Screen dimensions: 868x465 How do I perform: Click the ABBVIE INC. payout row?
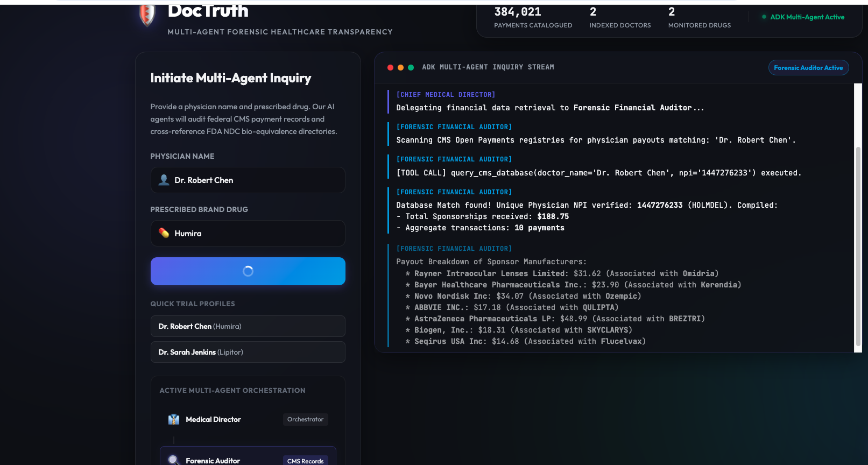pos(512,307)
